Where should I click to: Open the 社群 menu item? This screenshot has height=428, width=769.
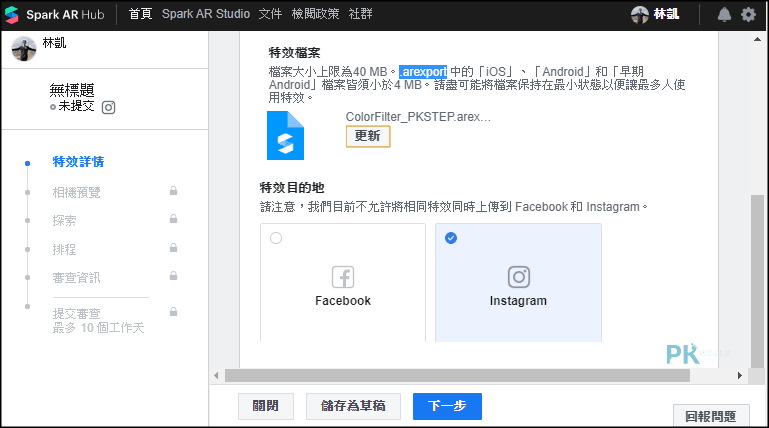pyautogui.click(x=360, y=14)
